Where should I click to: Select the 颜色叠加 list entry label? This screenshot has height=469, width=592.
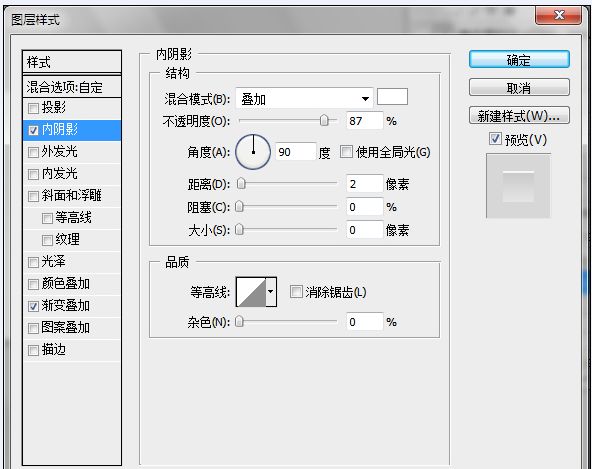click(66, 283)
